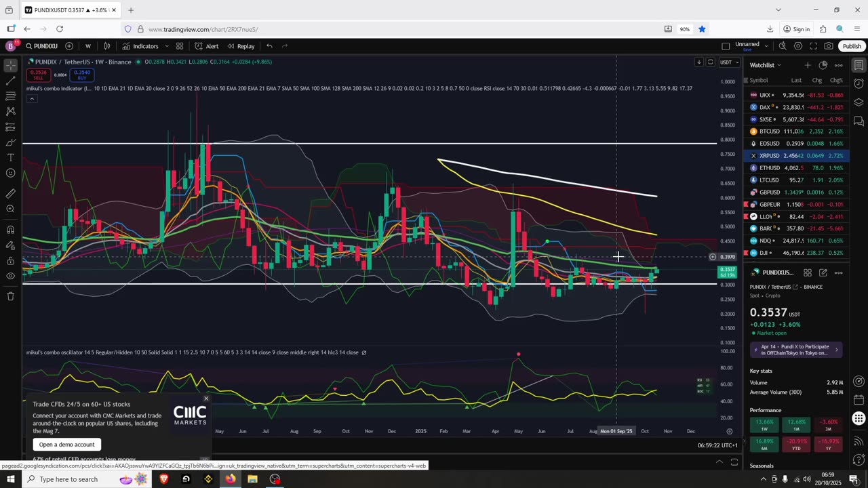Open the emoji and icons tool
The width and height of the screenshot is (868, 488).
pyautogui.click(x=10, y=174)
